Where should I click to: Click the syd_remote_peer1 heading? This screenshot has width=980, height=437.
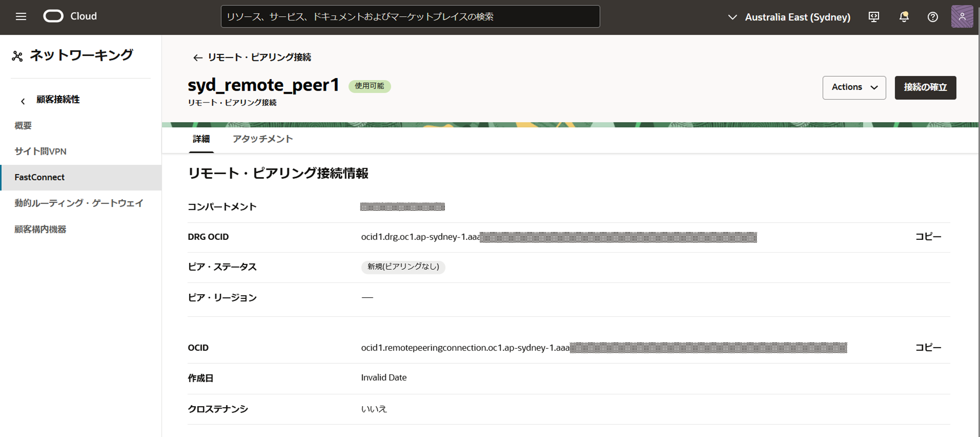[x=263, y=85]
